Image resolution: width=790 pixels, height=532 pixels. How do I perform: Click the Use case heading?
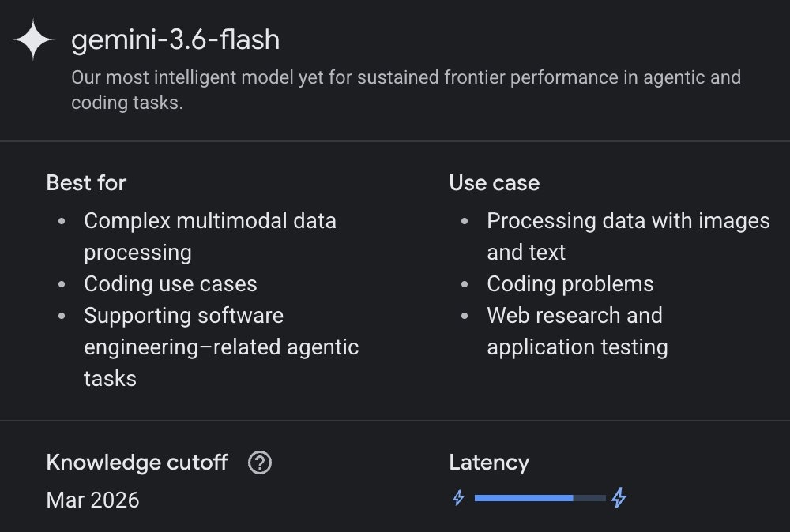click(x=495, y=182)
